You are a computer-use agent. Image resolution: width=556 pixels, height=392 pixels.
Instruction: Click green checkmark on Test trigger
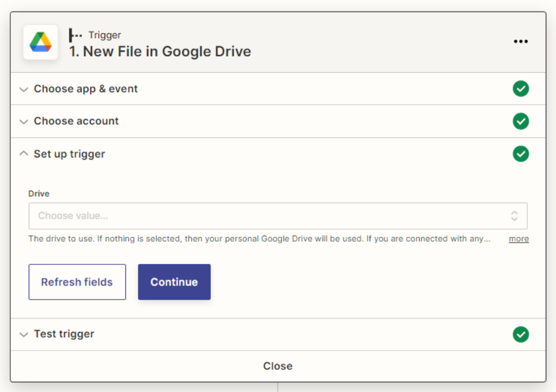pyautogui.click(x=521, y=334)
